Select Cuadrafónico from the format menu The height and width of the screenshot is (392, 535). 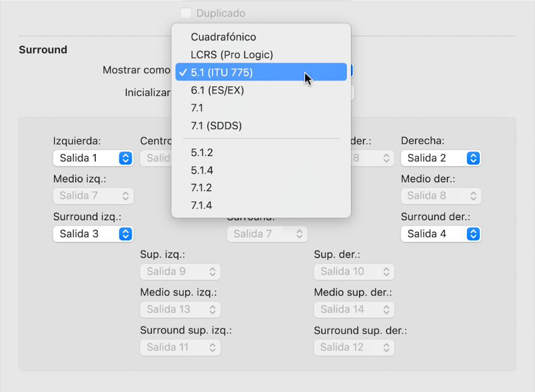[x=223, y=37]
